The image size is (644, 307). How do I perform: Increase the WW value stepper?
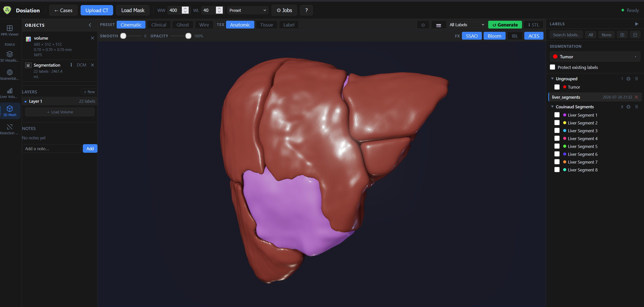pyautogui.click(x=185, y=8)
